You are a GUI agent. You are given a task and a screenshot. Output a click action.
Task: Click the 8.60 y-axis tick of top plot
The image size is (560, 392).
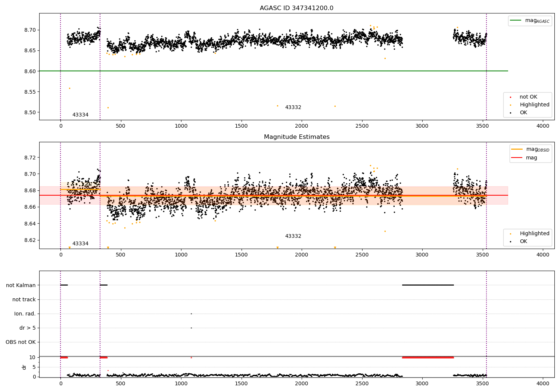click(30, 71)
